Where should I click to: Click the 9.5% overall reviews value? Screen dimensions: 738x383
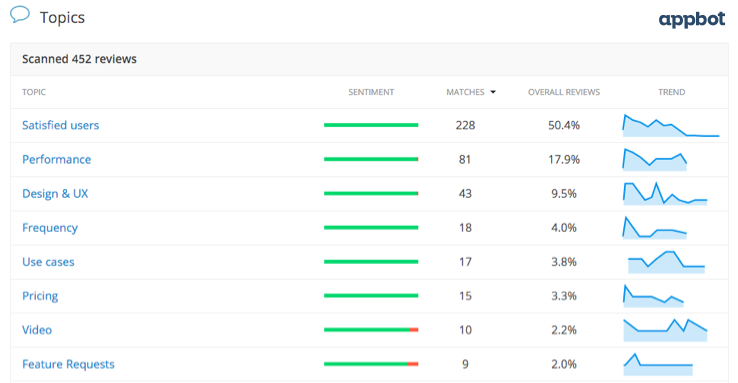click(564, 193)
